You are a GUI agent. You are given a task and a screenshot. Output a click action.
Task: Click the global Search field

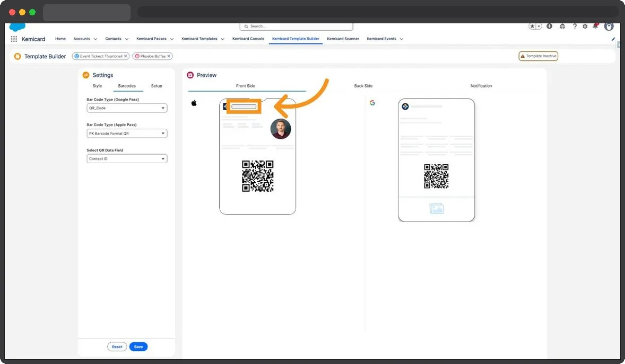(296, 26)
